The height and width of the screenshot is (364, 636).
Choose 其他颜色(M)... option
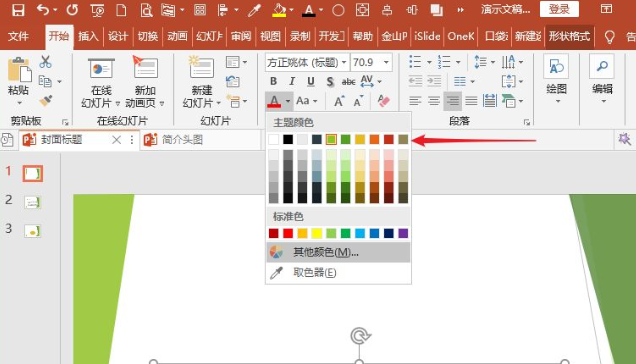(x=338, y=252)
